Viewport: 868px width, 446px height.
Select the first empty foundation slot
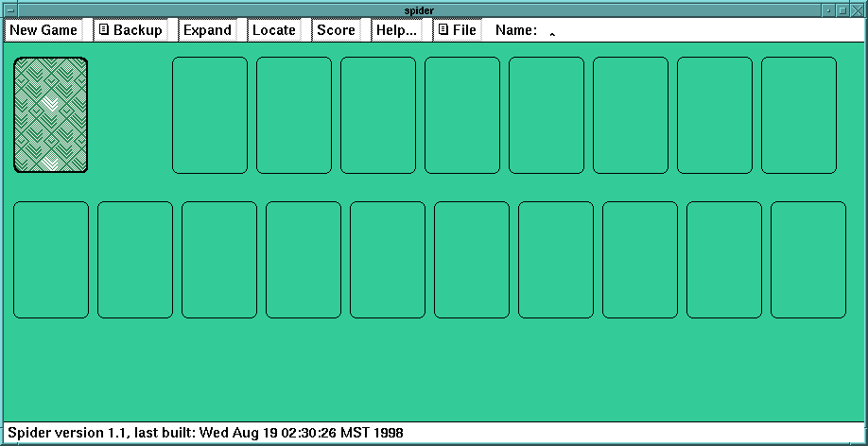tap(209, 115)
